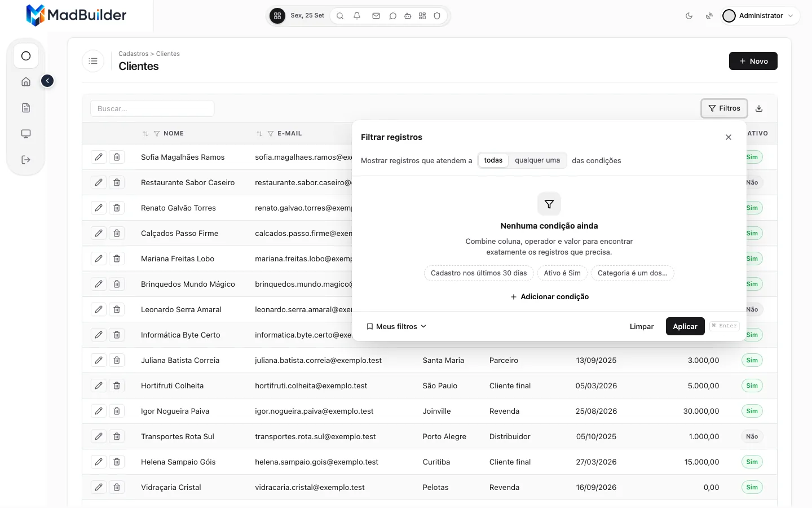
Task: Open notifications bell in the top bar
Action: tap(357, 16)
